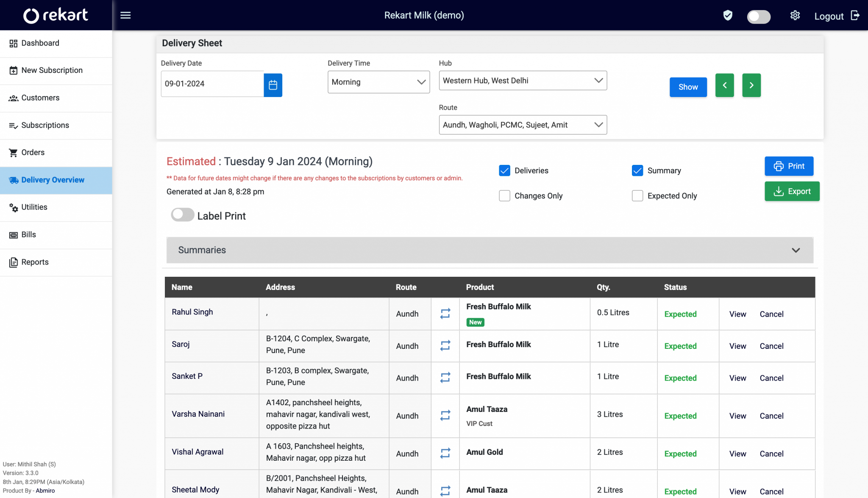The width and height of the screenshot is (868, 498).
Task: Click the Orders cart icon
Action: coord(14,153)
